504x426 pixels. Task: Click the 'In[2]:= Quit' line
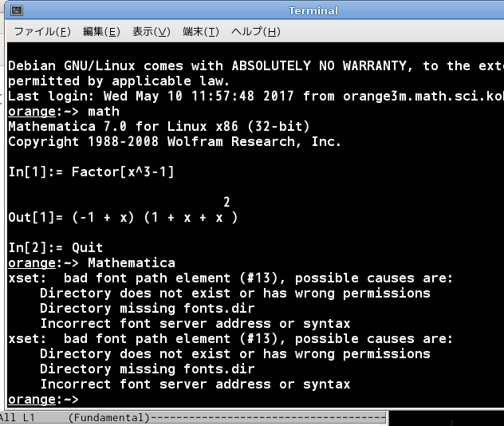pyautogui.click(x=55, y=247)
